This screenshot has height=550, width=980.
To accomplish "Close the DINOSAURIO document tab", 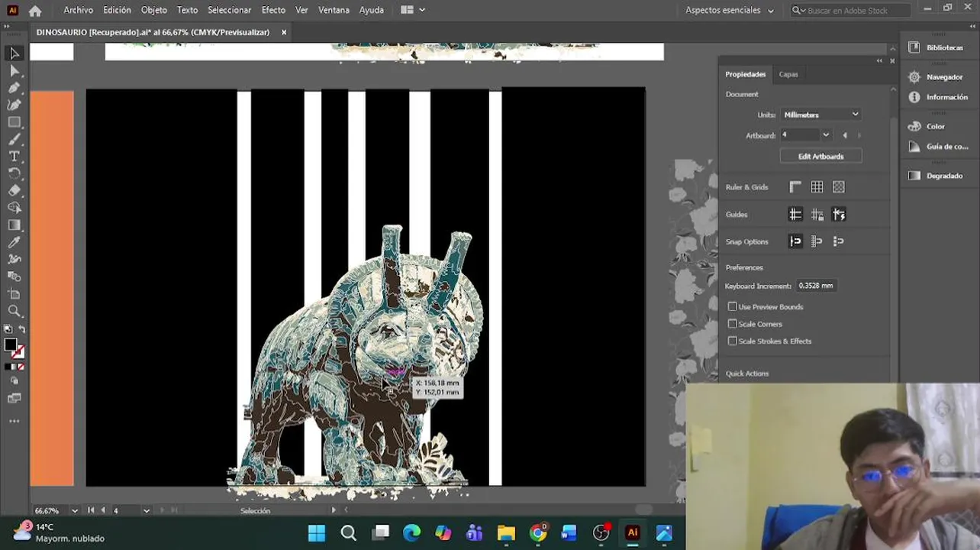I will pos(284,32).
